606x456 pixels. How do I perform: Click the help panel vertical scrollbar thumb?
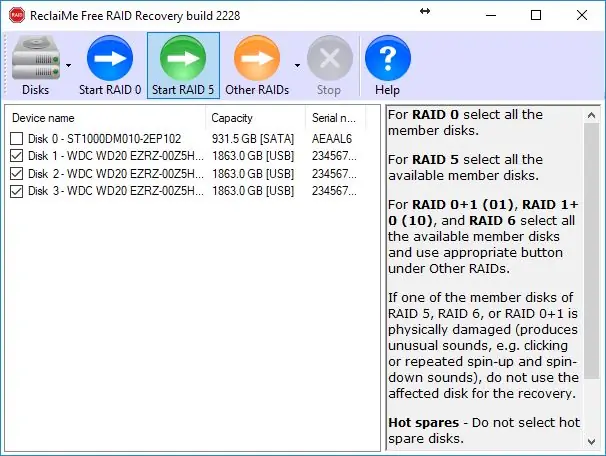[591, 251]
